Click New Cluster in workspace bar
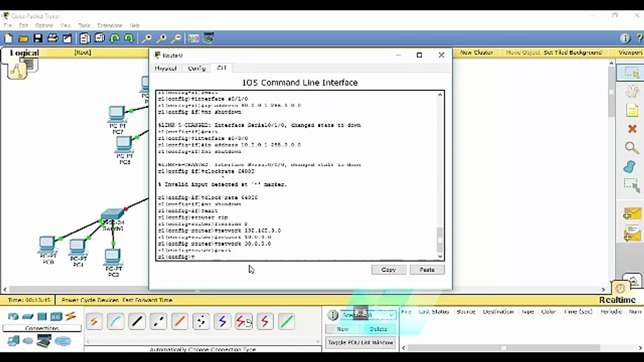Screen dimensions: 644x362 (476, 52)
